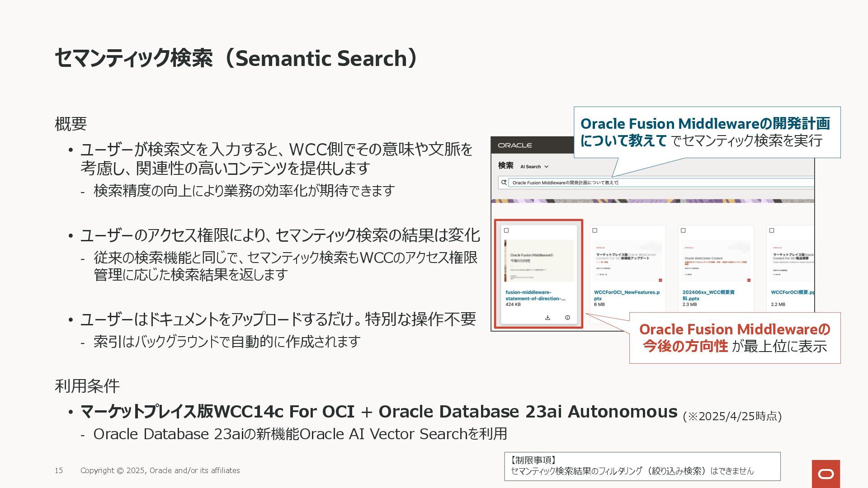868x488 pixels.
Task: Click the (※2025/4/25時点) note
Action: [732, 416]
